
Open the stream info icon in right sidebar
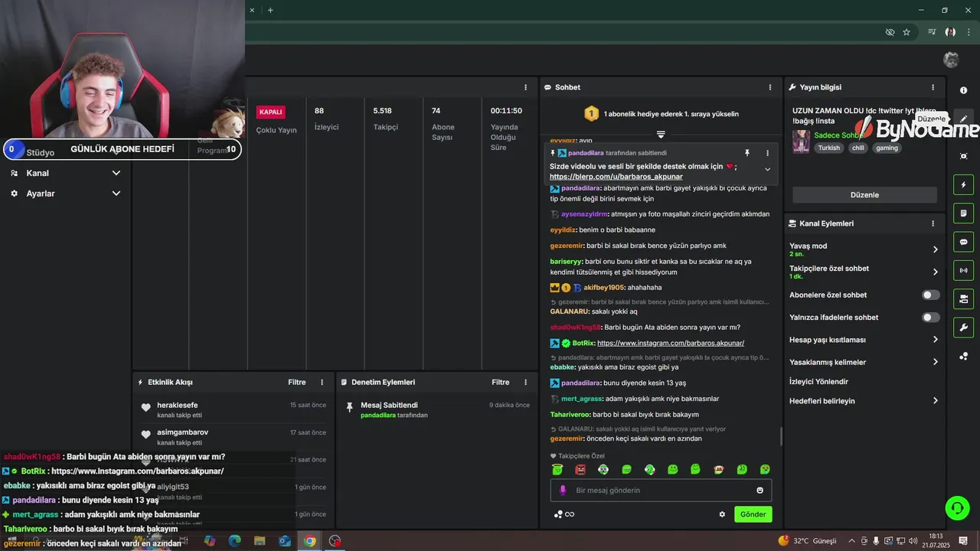[x=963, y=90]
